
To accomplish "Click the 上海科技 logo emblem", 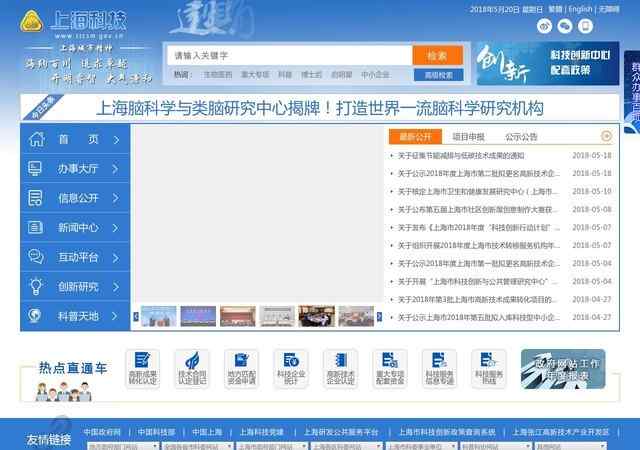I will [31, 21].
